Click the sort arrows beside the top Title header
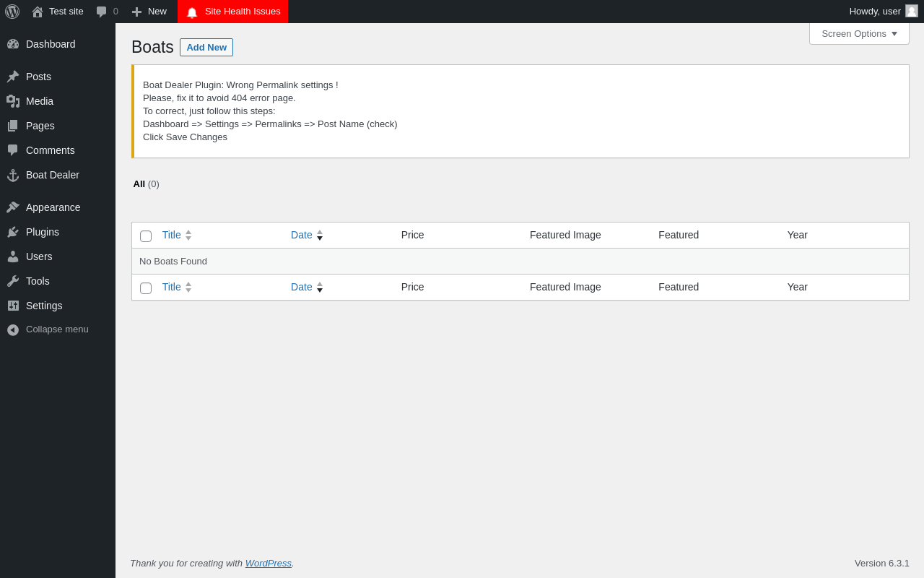This screenshot has width=924, height=578. pos(188,235)
